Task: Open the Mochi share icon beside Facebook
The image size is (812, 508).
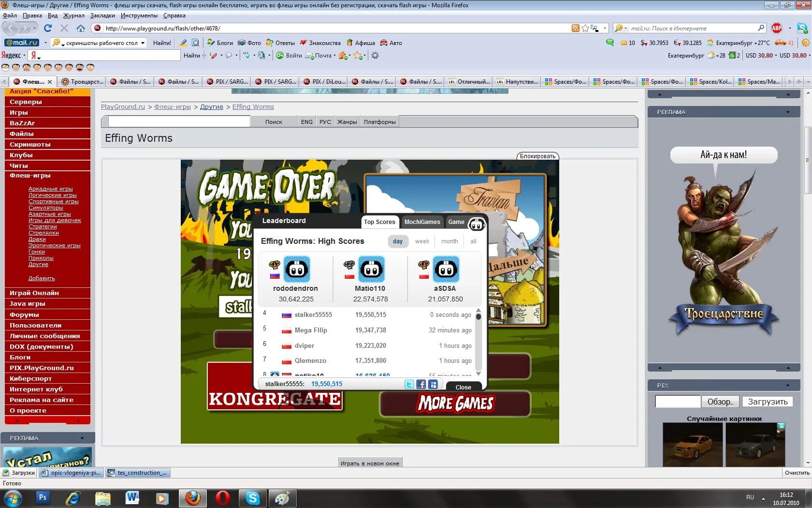Action: click(433, 384)
